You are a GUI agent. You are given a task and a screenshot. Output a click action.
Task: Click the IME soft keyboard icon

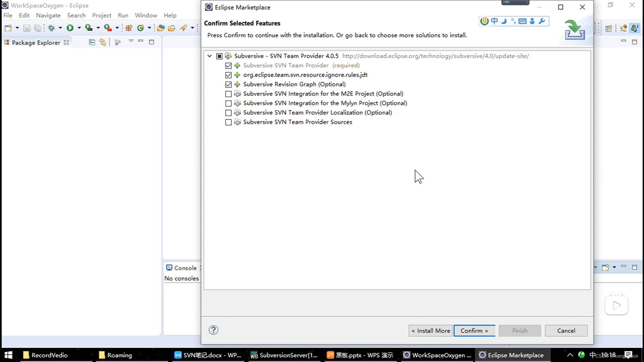[523, 21]
